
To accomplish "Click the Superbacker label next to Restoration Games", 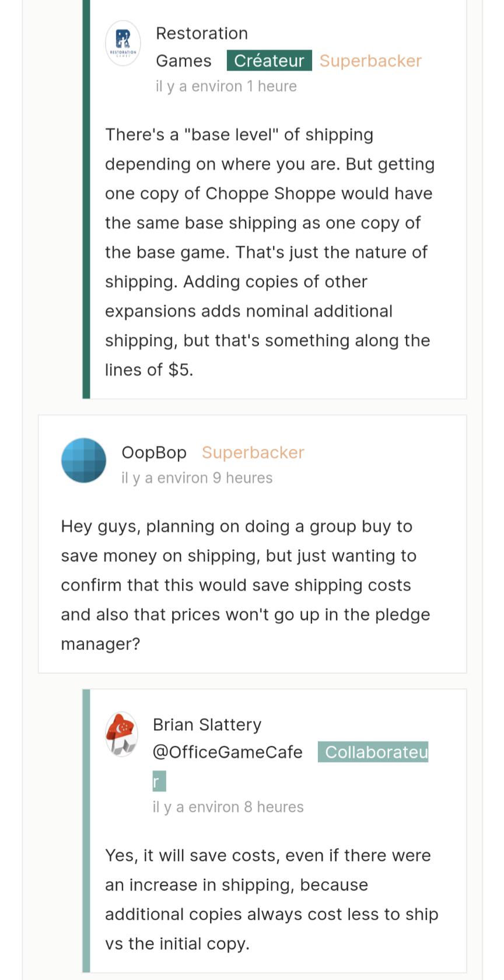I will pos(370,61).
